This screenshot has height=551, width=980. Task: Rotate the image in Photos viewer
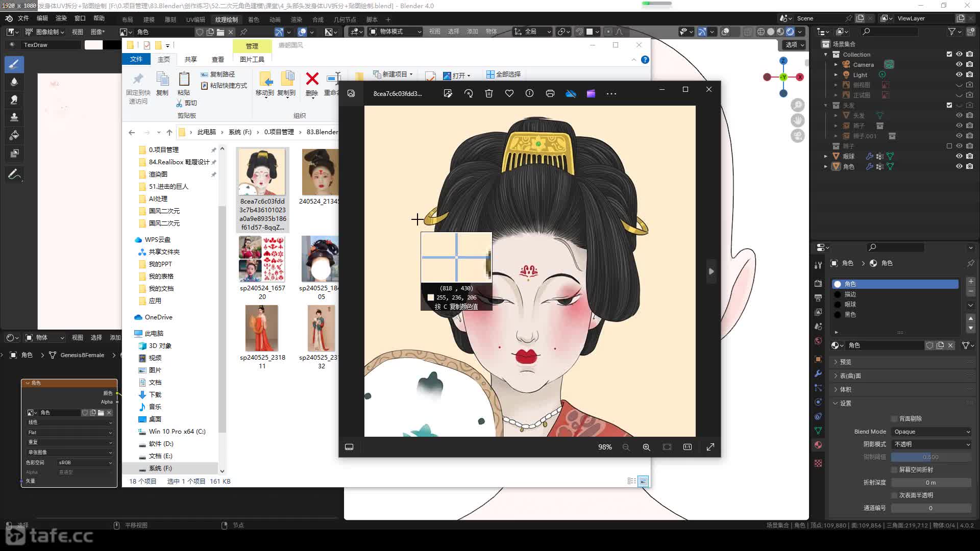(x=469, y=93)
